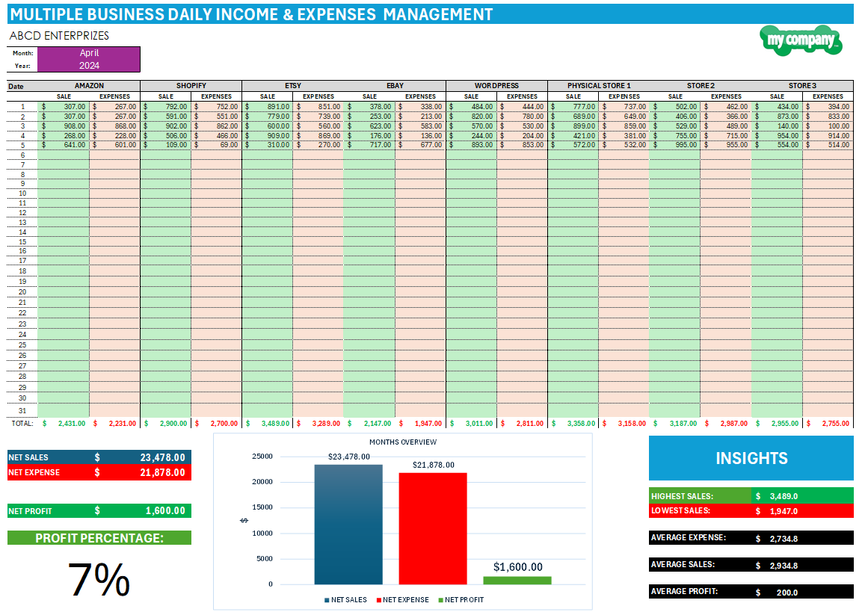Click the AVERAGE EXPENSE value 2,734.8
The height and width of the screenshot is (612, 868).
click(784, 539)
